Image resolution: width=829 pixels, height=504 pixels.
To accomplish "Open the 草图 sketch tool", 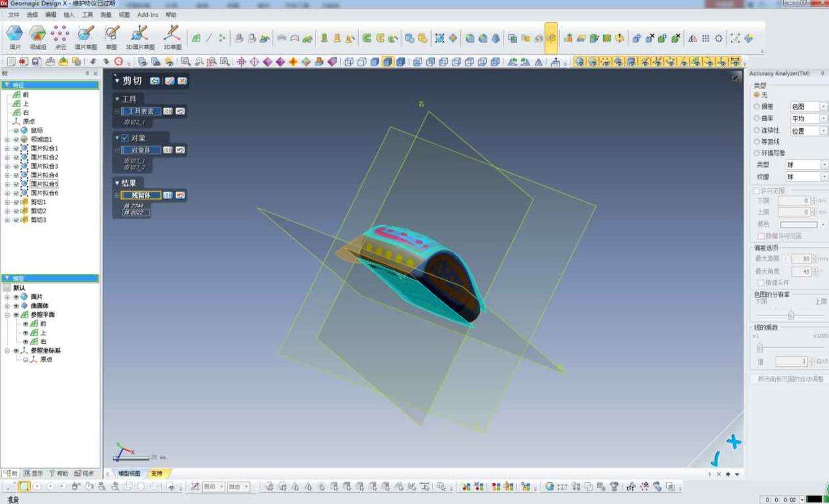I will pos(112,36).
